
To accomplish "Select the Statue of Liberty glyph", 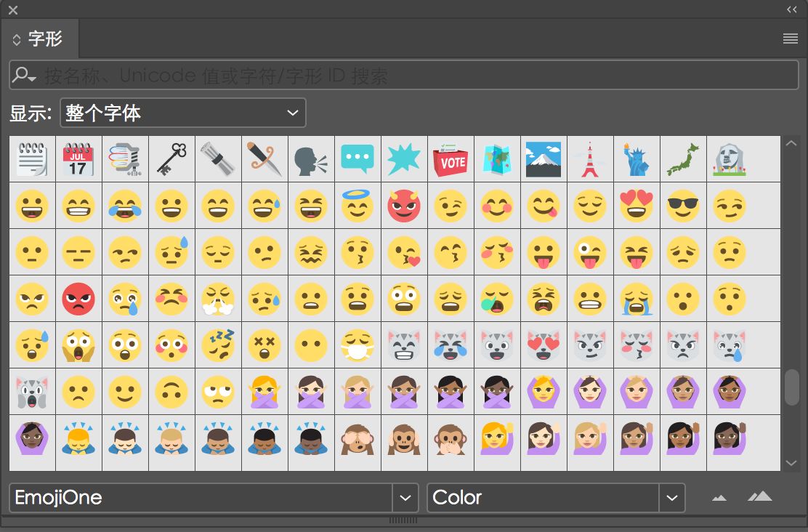I will [637, 158].
